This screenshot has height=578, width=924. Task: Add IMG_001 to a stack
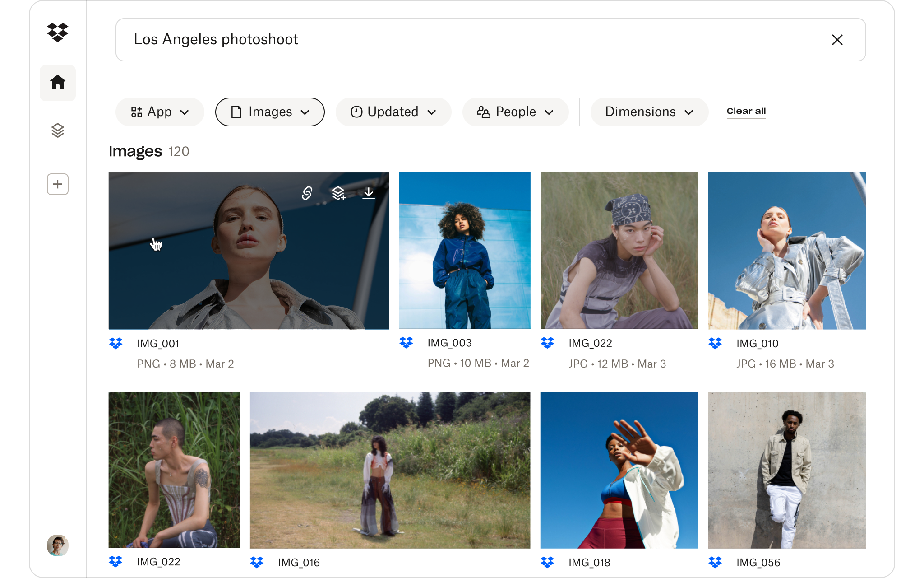(x=338, y=194)
